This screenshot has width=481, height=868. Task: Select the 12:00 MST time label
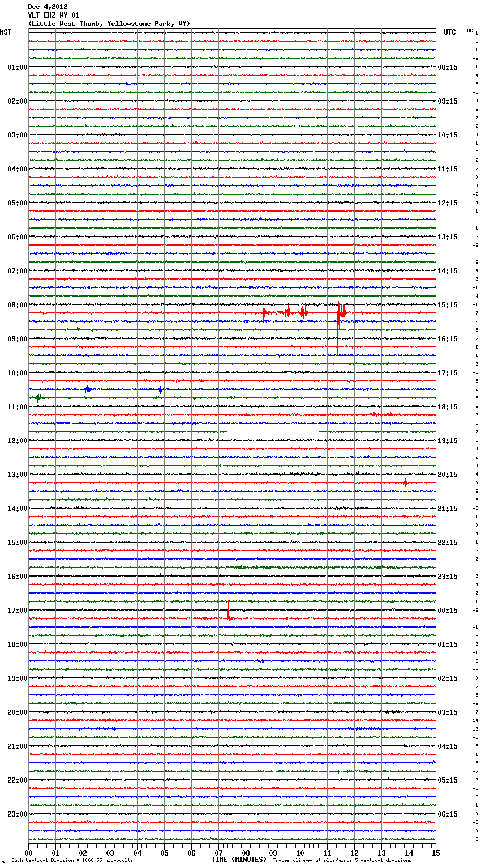[17, 441]
